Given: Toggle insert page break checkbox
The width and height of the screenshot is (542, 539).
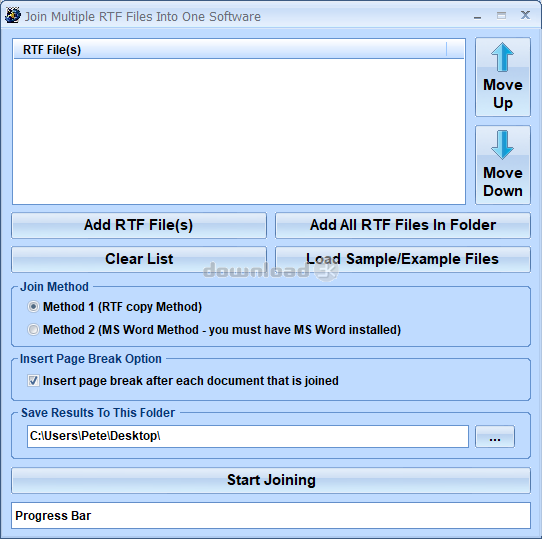Looking at the screenshot, I should pos(33,381).
